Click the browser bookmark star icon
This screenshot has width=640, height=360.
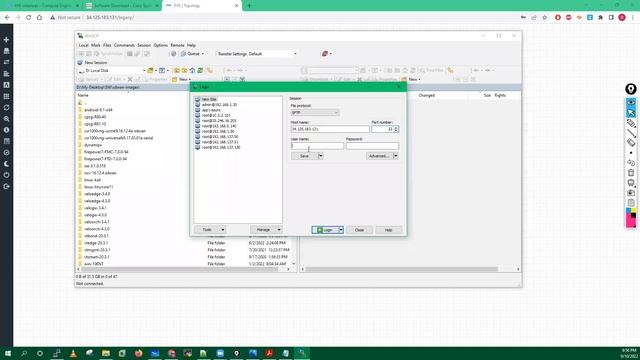tap(544, 18)
